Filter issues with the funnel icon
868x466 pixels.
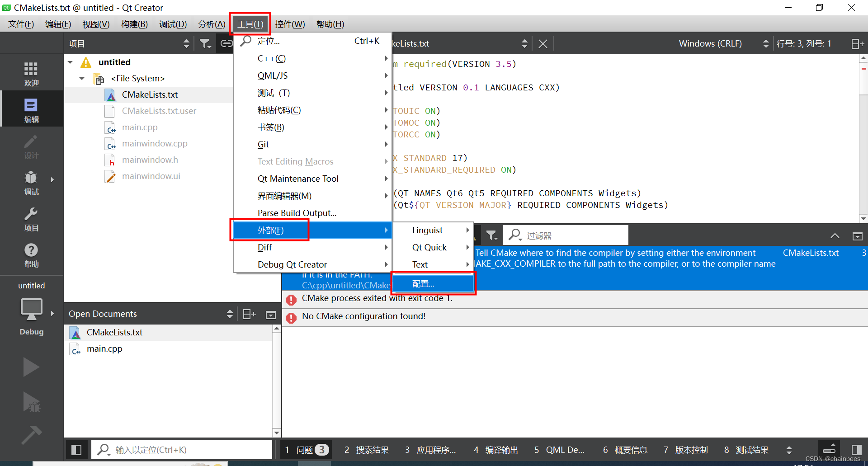click(x=491, y=235)
